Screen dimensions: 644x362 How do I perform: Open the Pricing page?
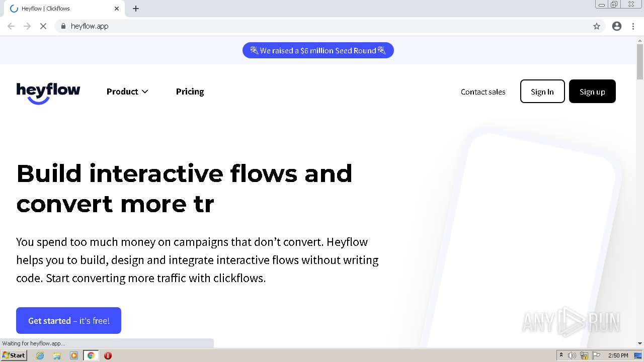[190, 92]
